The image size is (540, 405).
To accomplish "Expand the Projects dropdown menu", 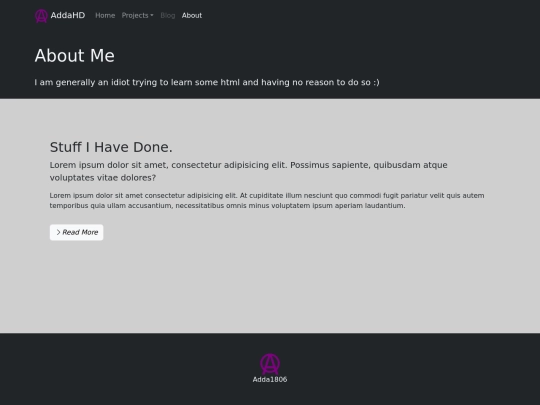I will (x=137, y=15).
